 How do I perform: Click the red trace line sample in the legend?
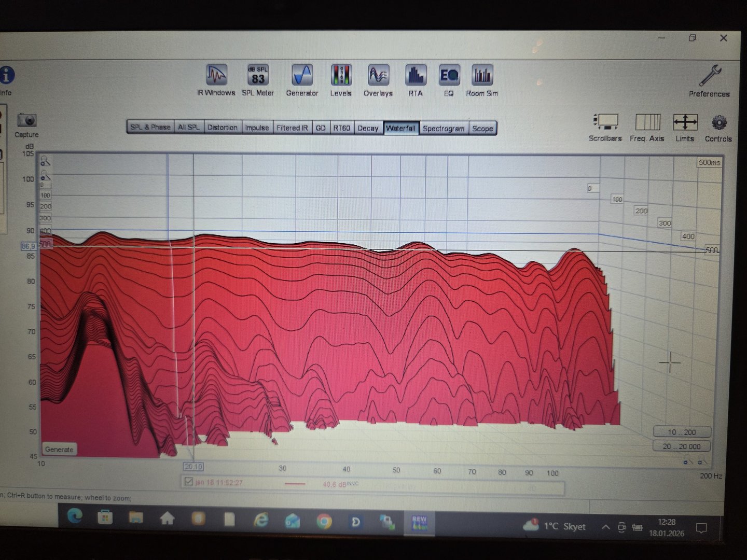[x=295, y=484]
